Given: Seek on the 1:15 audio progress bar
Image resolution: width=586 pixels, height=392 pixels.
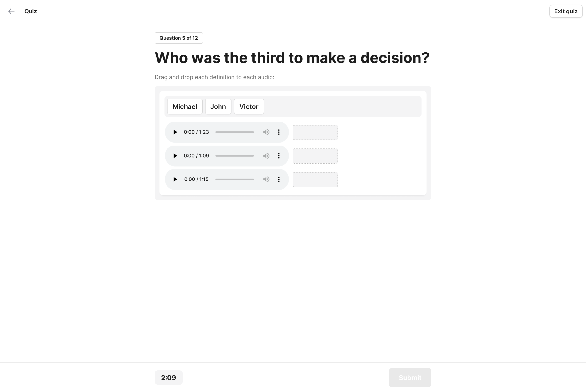Looking at the screenshot, I should point(234,179).
